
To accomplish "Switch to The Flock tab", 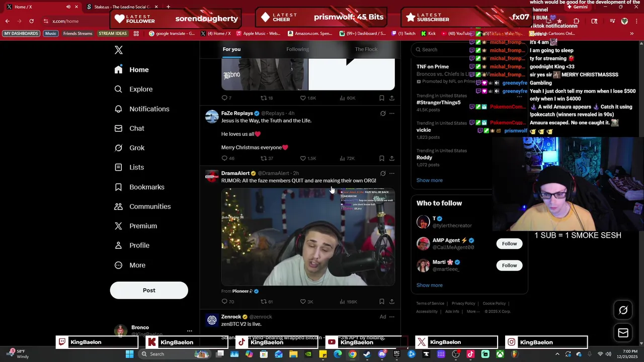I will [x=366, y=49].
